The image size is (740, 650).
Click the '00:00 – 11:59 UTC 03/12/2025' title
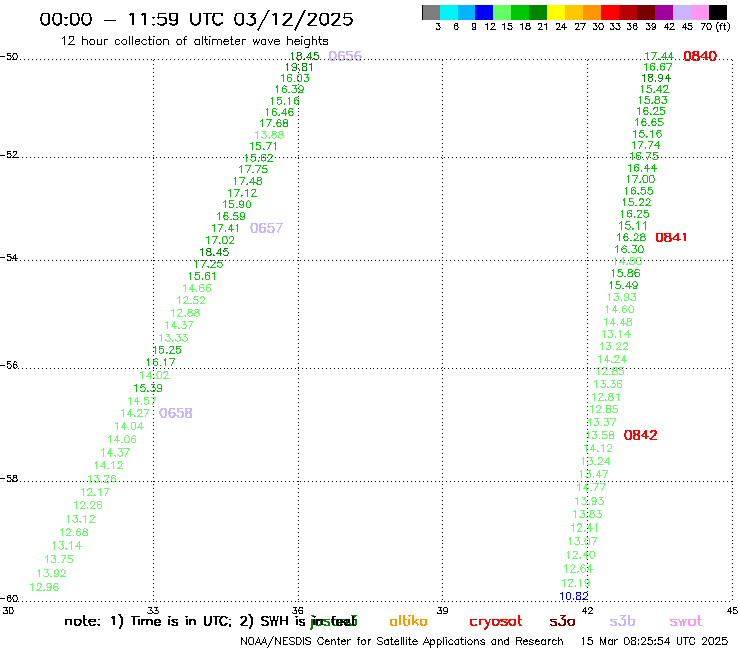pos(196,19)
